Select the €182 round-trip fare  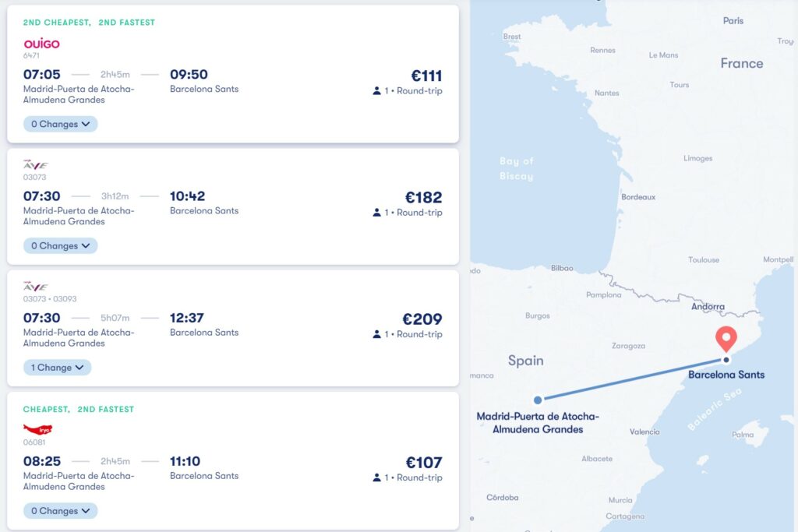[x=423, y=197]
